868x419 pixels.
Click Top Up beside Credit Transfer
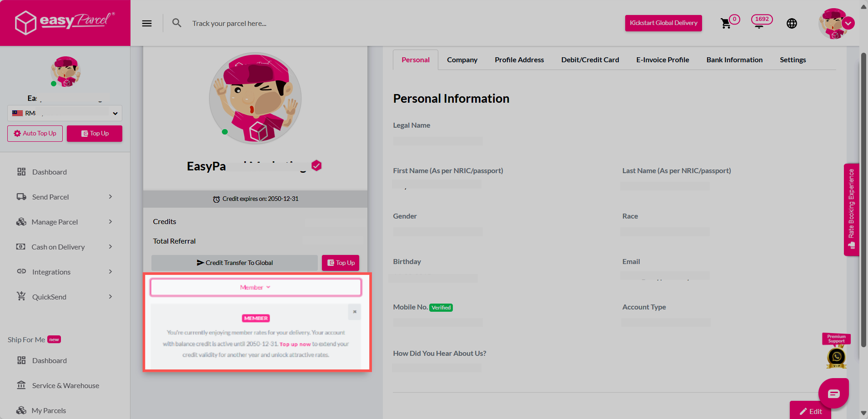(341, 263)
